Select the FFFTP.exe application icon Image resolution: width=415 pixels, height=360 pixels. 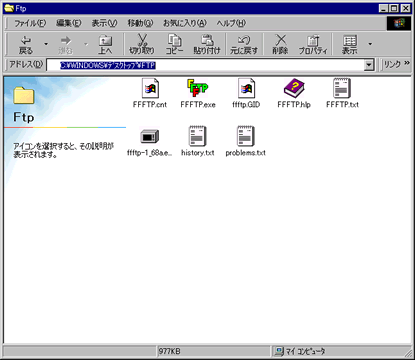[x=198, y=88]
